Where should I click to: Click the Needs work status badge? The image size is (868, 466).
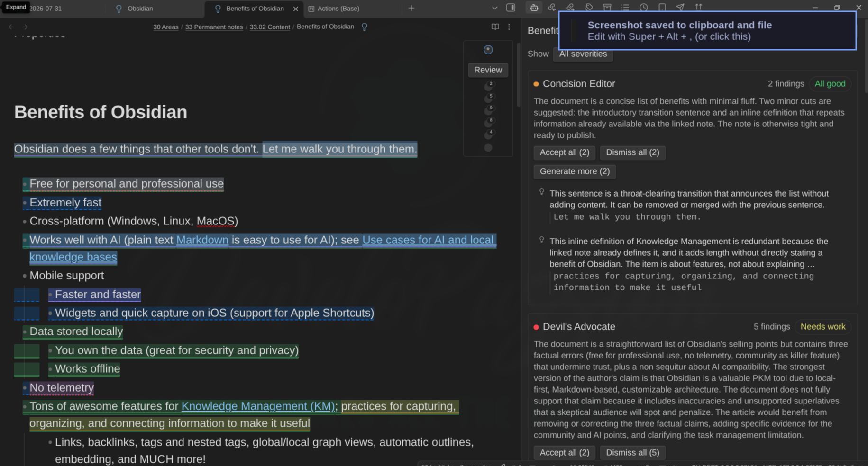822,327
